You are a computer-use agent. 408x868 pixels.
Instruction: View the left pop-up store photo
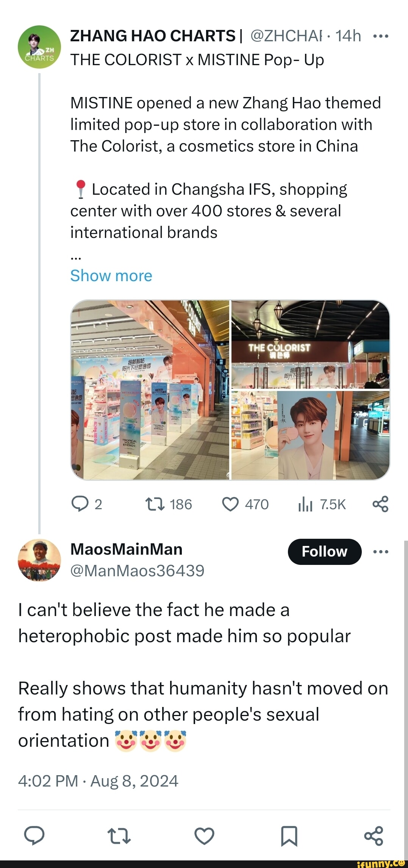pyautogui.click(x=150, y=390)
